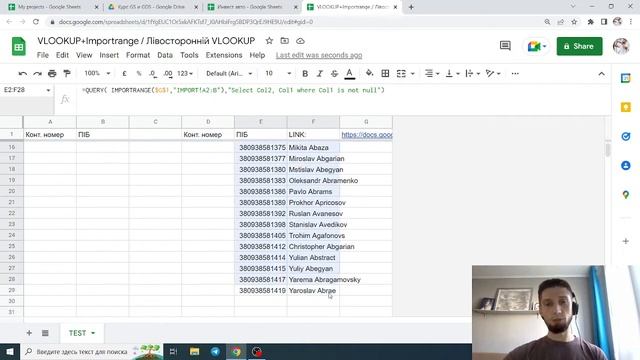
Task: Check cloud document status icon
Action: pyautogui.click(x=300, y=41)
